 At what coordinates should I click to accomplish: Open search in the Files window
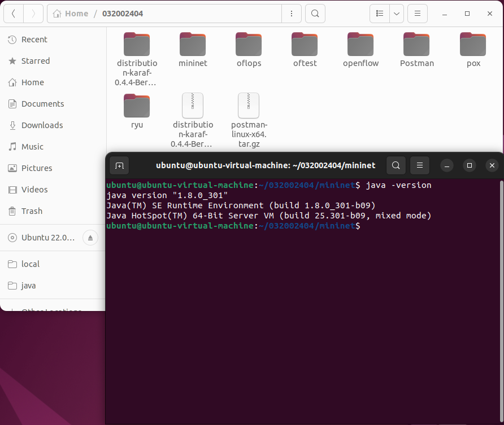(315, 14)
